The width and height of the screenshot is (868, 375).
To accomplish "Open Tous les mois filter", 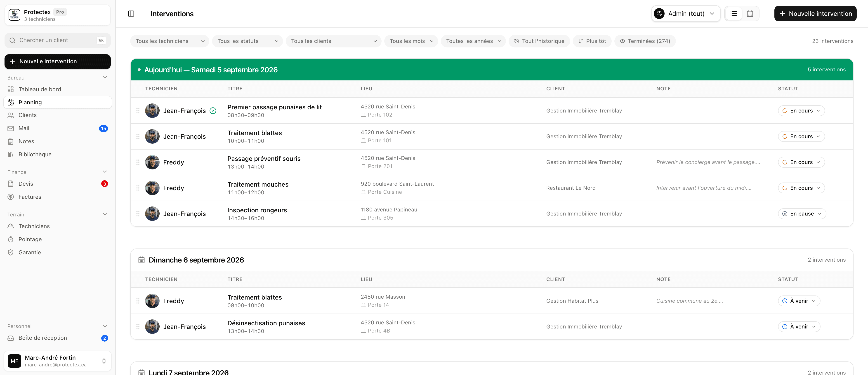I will [411, 41].
